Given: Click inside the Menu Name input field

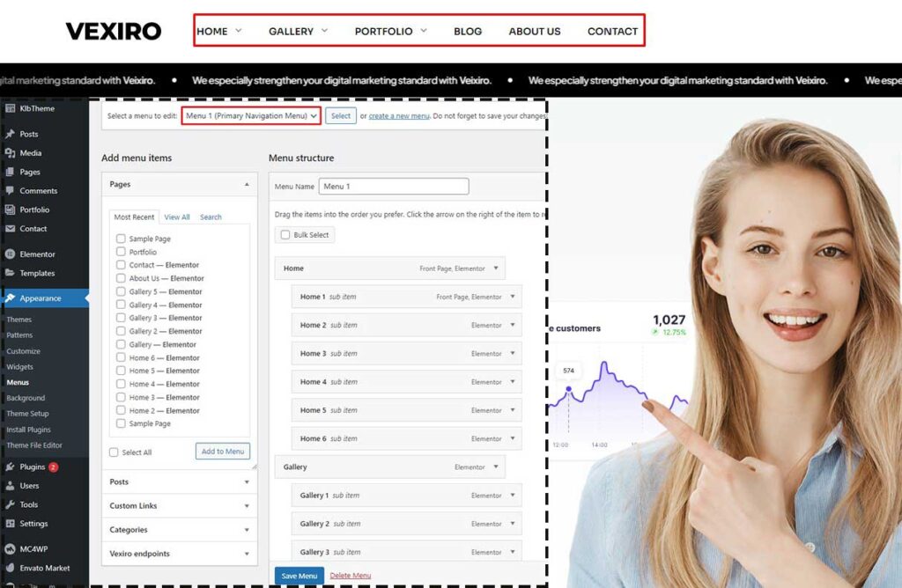Looking at the screenshot, I should [394, 186].
